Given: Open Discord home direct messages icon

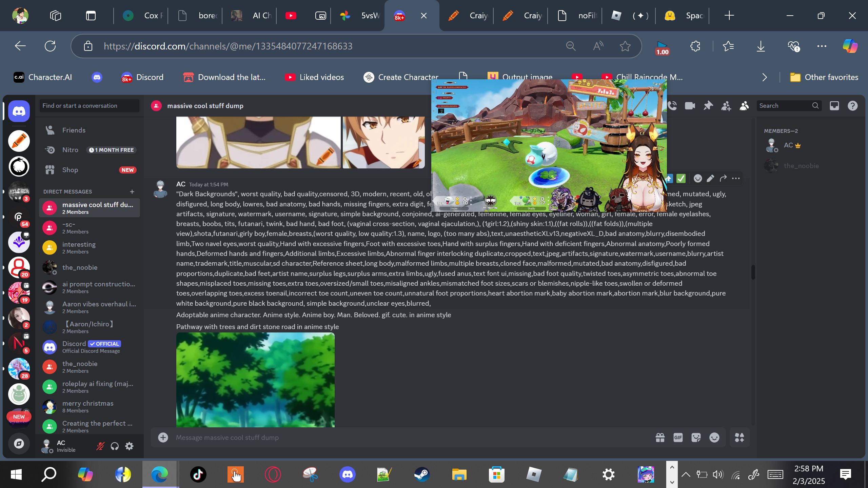Looking at the screenshot, I should coord(19,111).
